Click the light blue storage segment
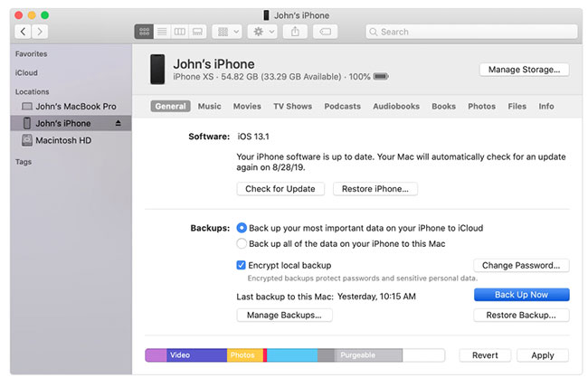Viewport: 588px width, 378px height. [292, 355]
